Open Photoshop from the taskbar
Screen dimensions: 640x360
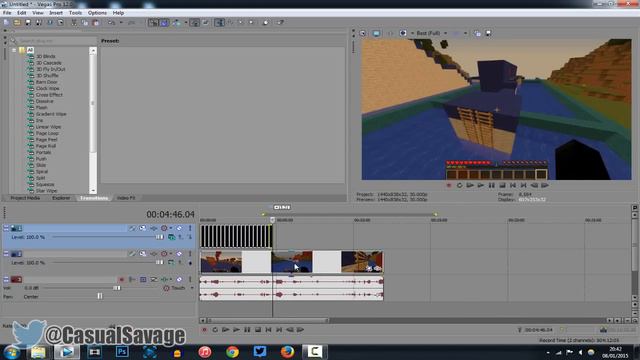point(122,351)
